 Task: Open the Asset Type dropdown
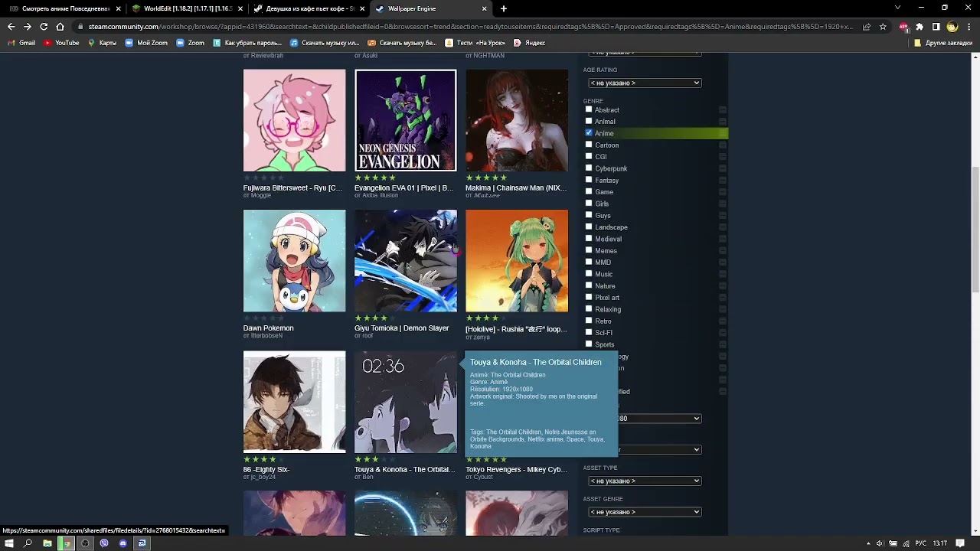coord(645,481)
